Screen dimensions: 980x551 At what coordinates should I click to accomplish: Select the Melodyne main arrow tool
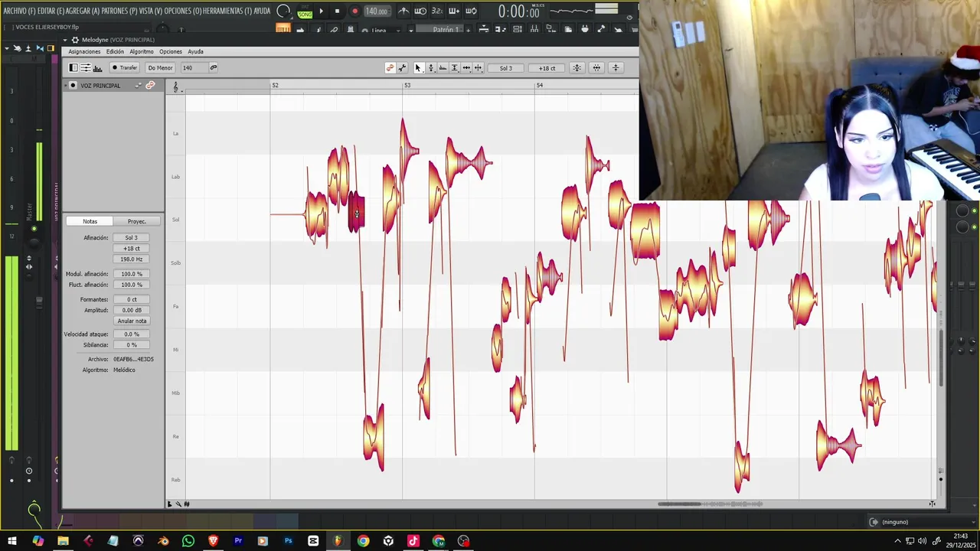point(418,68)
